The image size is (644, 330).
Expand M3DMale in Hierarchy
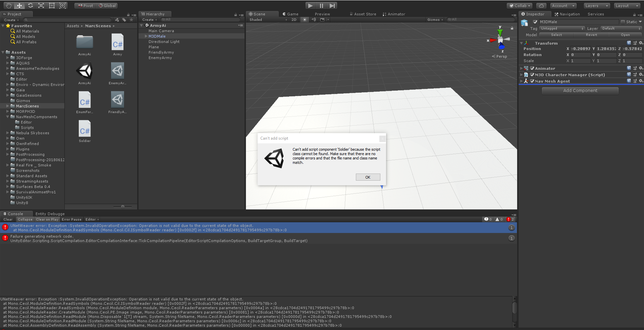(146, 36)
